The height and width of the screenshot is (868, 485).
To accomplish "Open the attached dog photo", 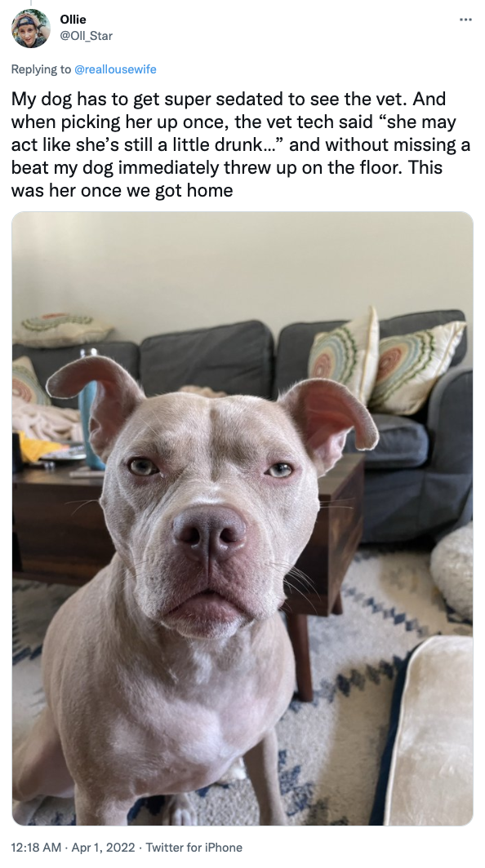I will click(x=242, y=518).
